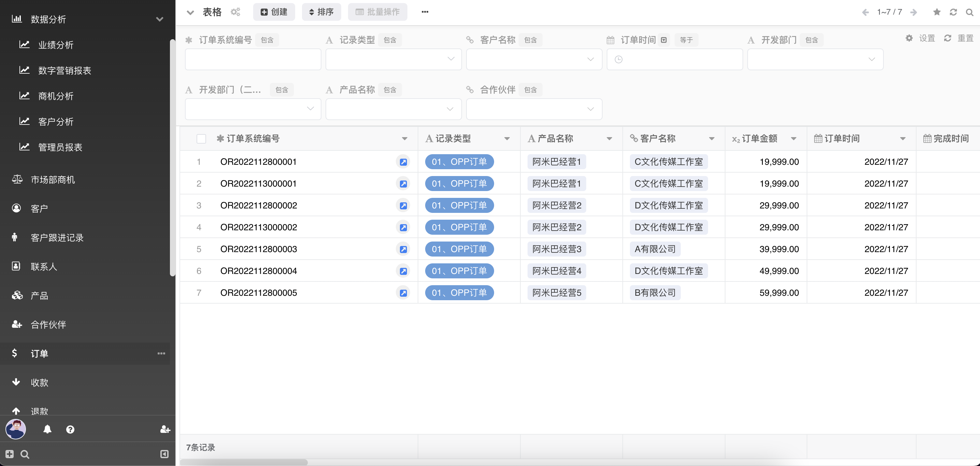Click the clock icon in 订单时间 filter

click(x=619, y=59)
